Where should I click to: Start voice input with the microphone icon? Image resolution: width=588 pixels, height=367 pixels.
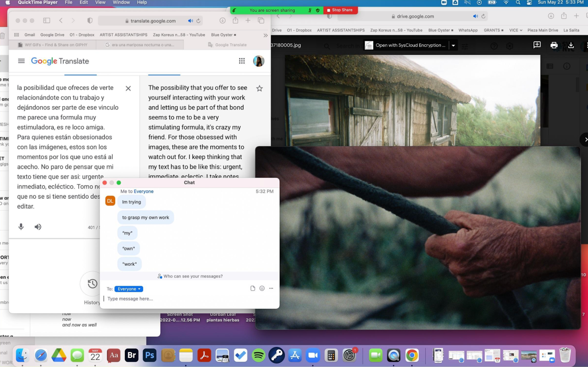coord(21,227)
